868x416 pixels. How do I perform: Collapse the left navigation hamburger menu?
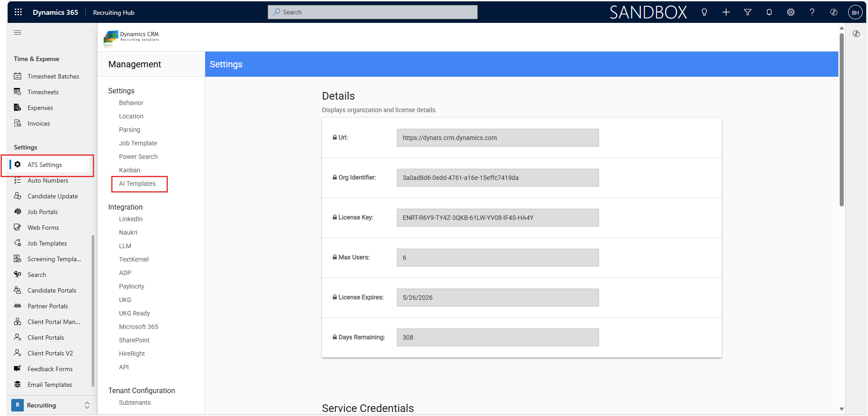(x=18, y=32)
